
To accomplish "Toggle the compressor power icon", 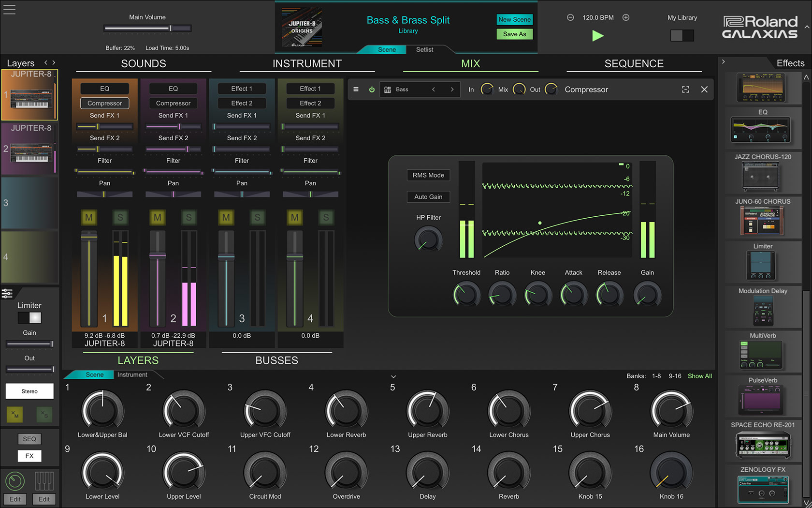I will coord(372,90).
